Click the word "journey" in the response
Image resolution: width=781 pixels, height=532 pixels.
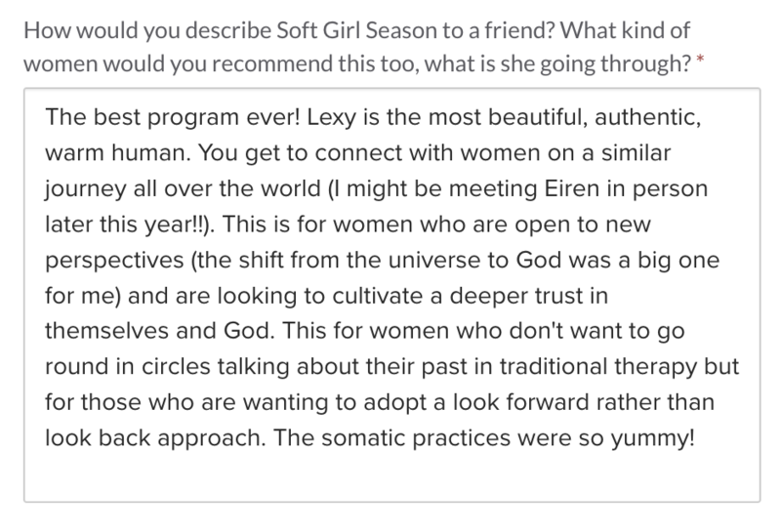coord(86,189)
